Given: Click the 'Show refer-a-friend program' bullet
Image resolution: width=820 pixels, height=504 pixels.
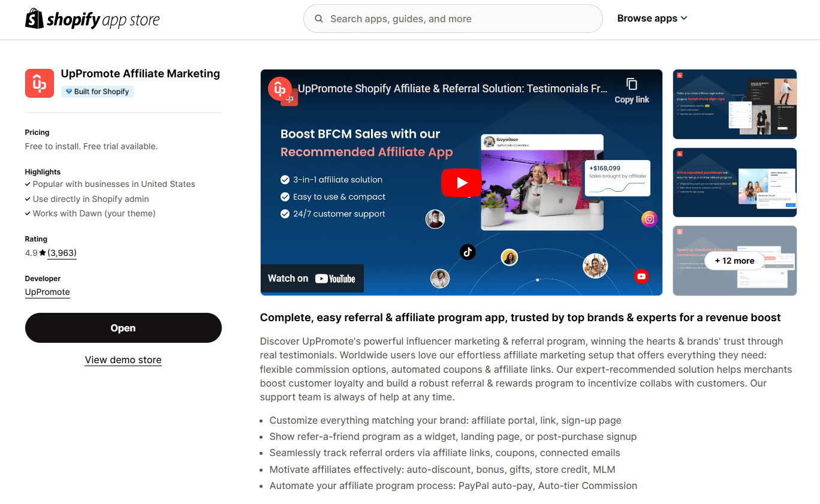Looking at the screenshot, I should click(453, 437).
